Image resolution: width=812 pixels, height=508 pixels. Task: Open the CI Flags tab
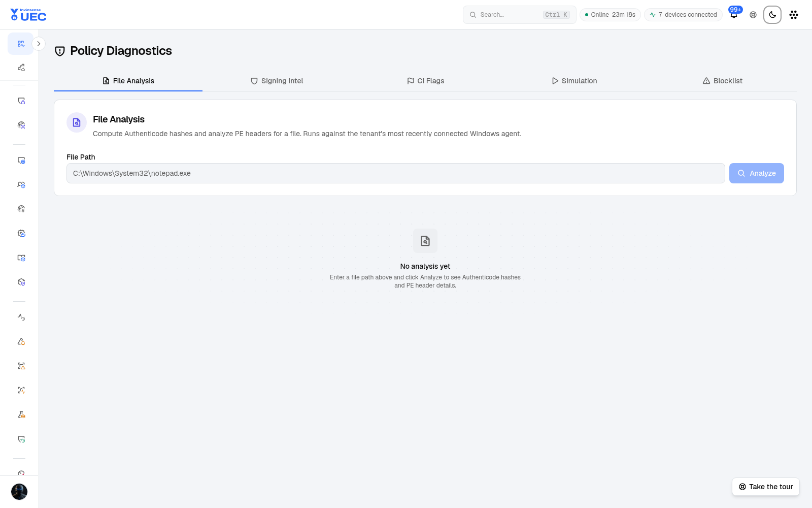click(x=425, y=81)
